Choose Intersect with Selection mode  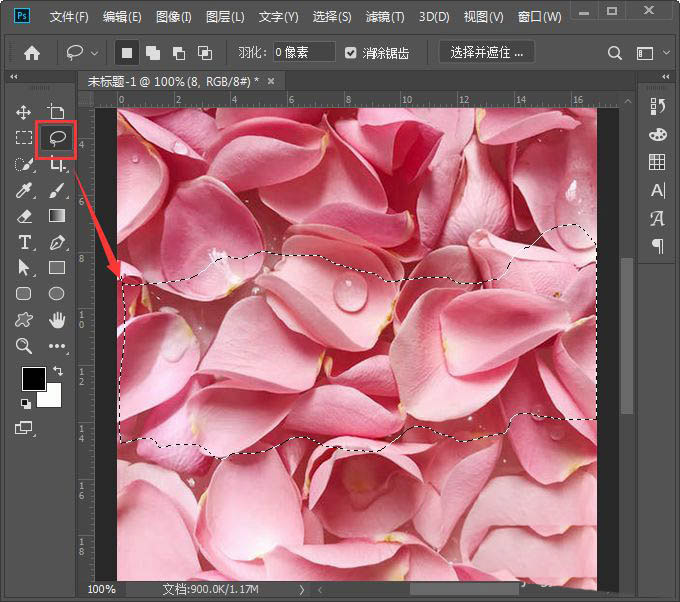tap(205, 53)
